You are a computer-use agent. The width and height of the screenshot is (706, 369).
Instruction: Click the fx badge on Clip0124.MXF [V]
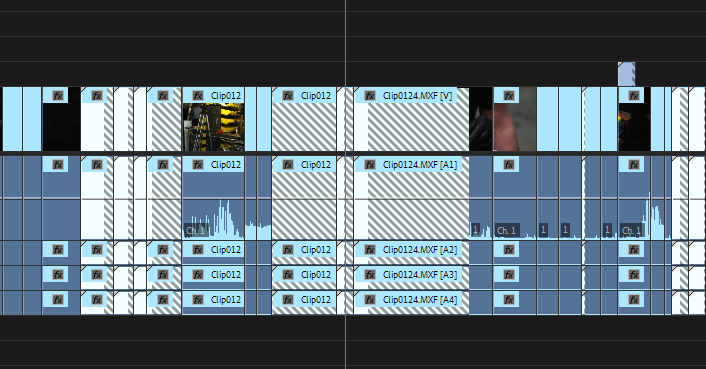click(370, 95)
